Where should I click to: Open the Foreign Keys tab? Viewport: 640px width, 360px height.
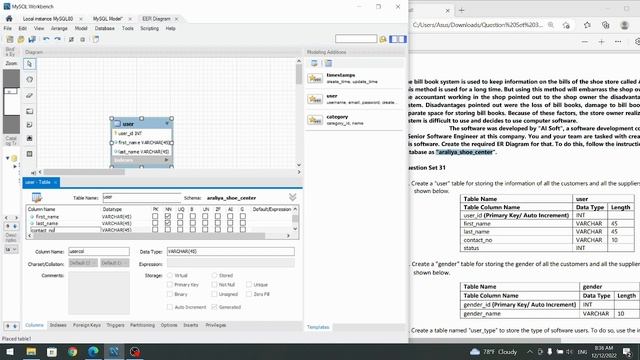click(87, 325)
